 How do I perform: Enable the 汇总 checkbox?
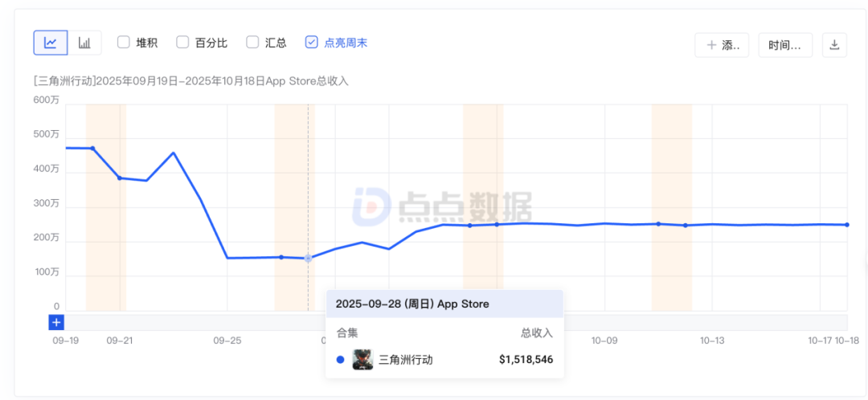coord(252,43)
